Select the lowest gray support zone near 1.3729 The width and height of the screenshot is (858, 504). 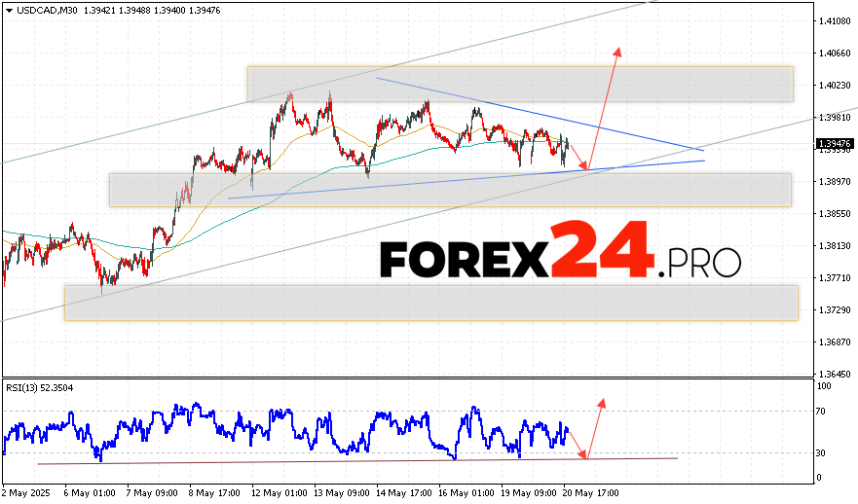430,303
